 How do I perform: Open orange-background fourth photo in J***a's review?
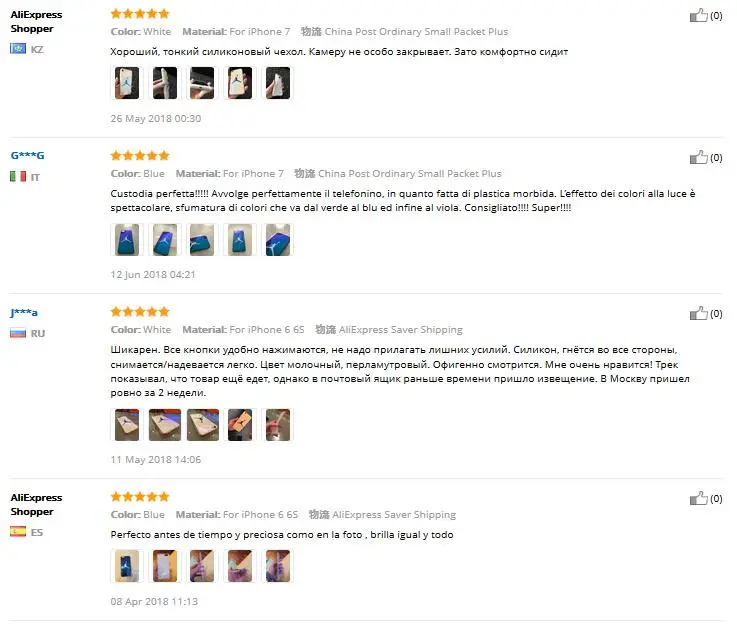coord(240,424)
